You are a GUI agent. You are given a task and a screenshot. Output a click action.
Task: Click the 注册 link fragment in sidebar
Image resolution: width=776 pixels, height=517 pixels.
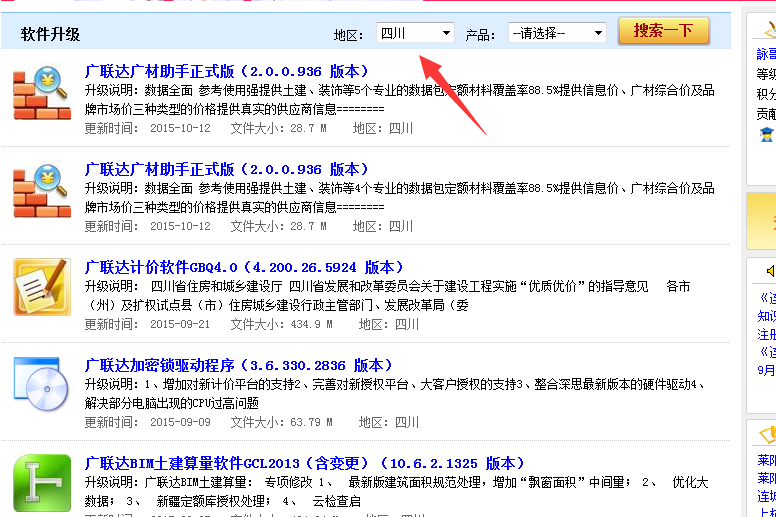pyautogui.click(x=766, y=334)
